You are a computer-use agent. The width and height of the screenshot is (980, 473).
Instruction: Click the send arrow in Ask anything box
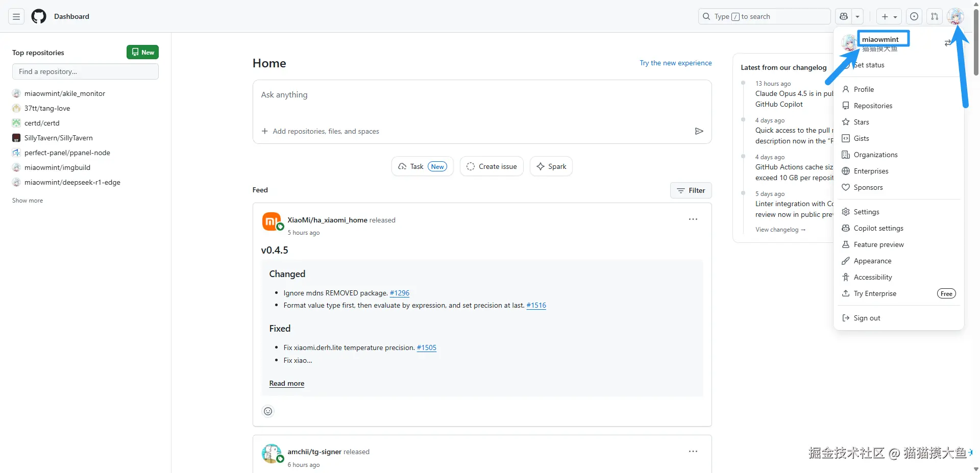[699, 131]
